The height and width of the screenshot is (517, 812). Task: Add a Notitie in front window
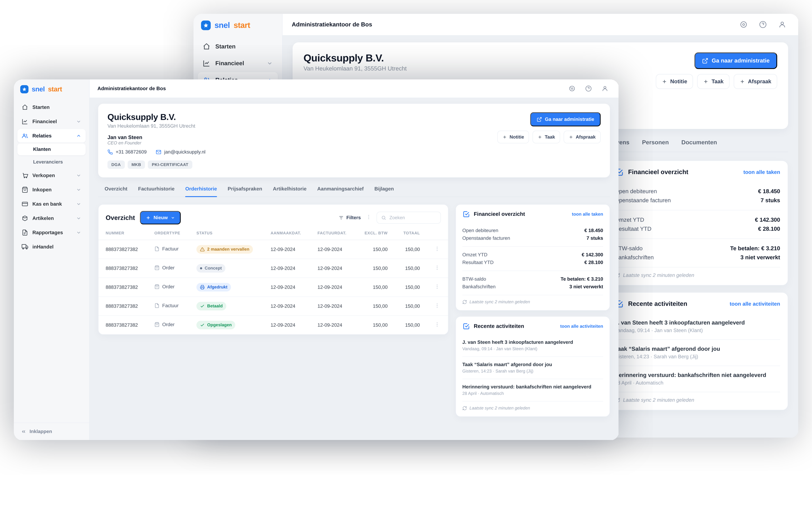(513, 137)
